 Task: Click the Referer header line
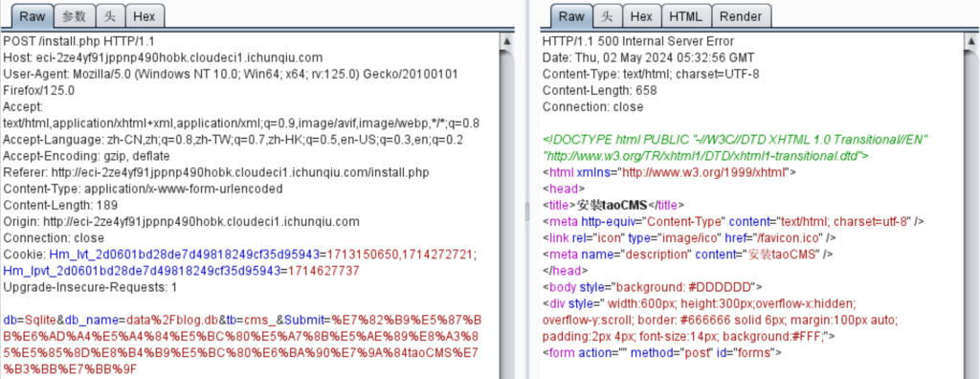(x=216, y=172)
